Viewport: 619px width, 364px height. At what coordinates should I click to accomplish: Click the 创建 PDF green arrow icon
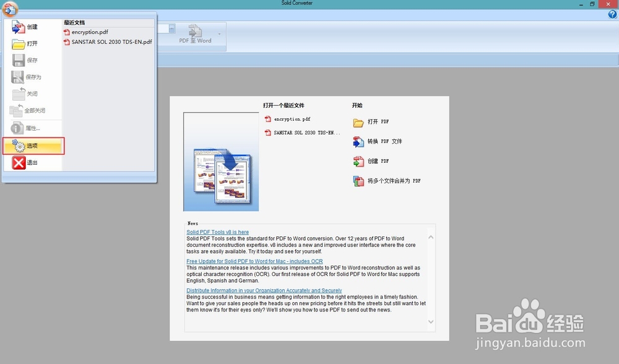pyautogui.click(x=358, y=161)
